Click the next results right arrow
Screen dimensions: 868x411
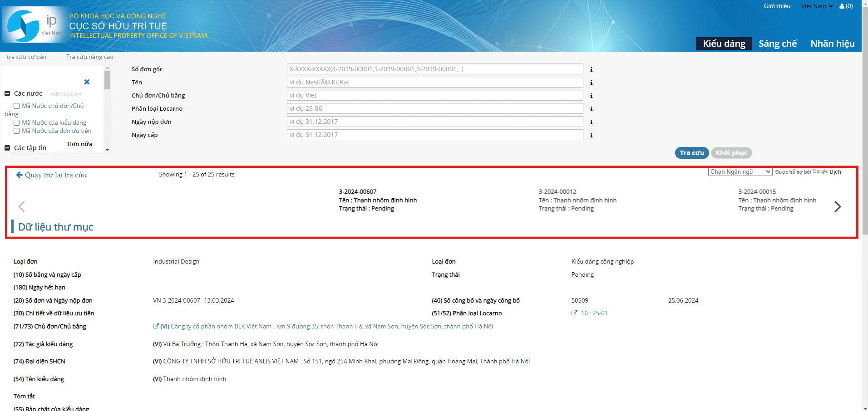[x=838, y=207]
